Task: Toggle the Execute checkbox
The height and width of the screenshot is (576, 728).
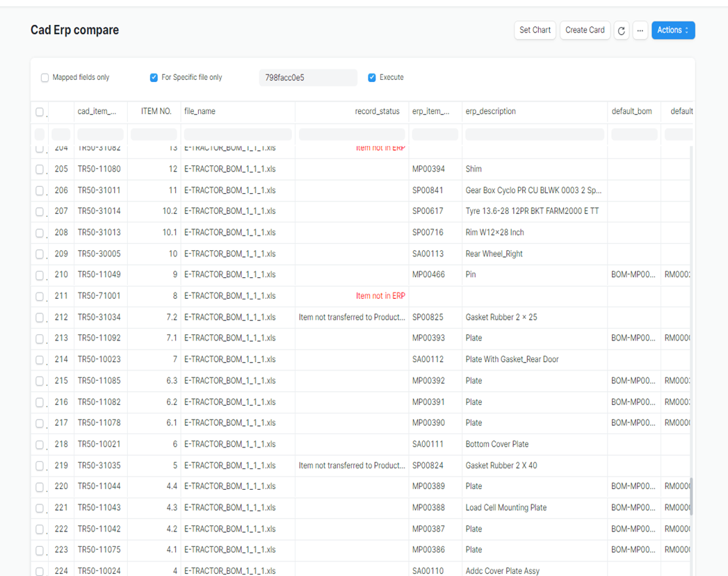Action: [x=372, y=78]
